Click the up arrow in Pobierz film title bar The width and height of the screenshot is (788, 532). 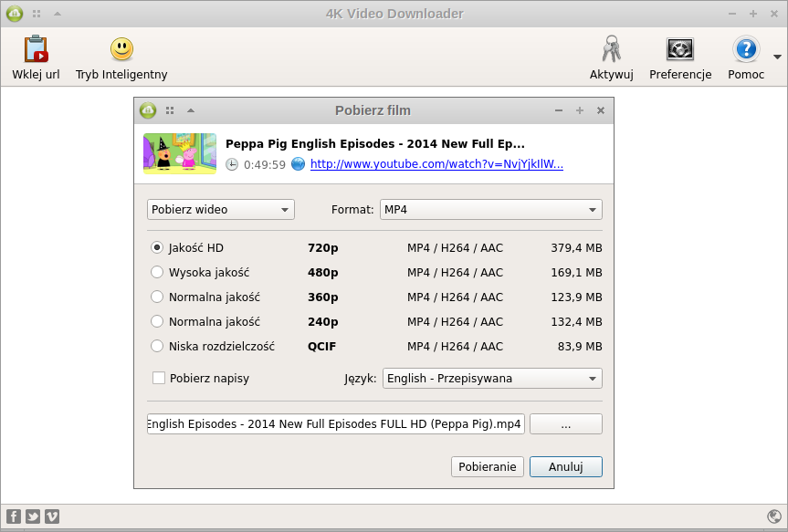click(191, 110)
